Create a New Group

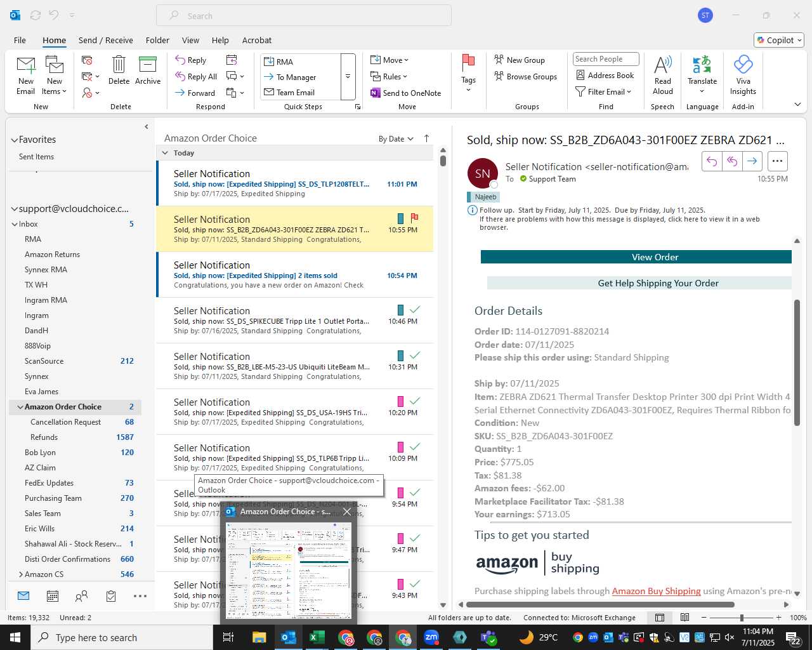(520, 60)
